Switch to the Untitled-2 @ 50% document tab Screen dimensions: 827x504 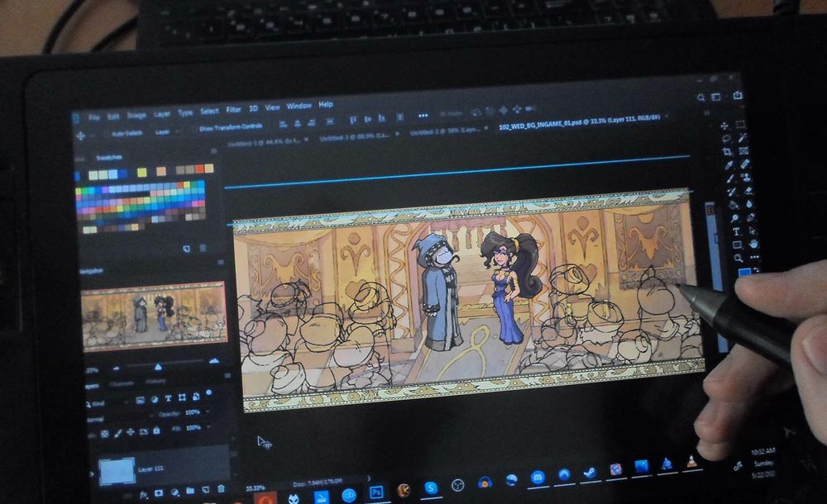coord(445,131)
